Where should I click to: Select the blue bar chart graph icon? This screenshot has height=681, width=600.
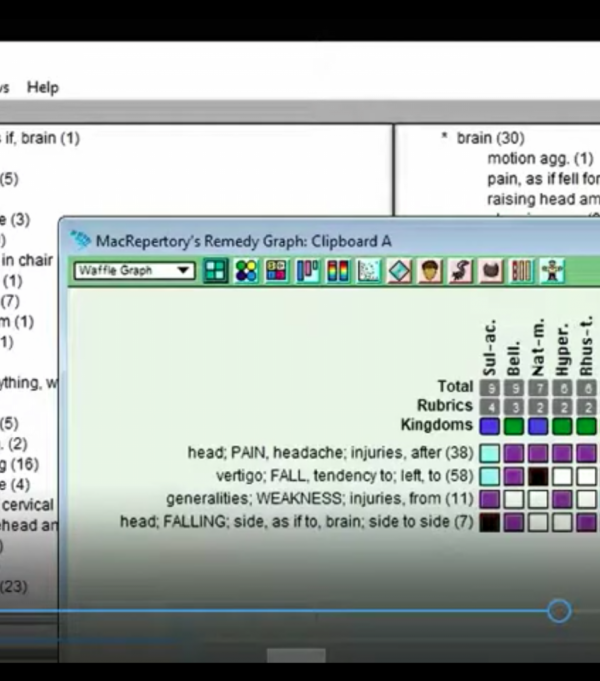tap(308, 271)
